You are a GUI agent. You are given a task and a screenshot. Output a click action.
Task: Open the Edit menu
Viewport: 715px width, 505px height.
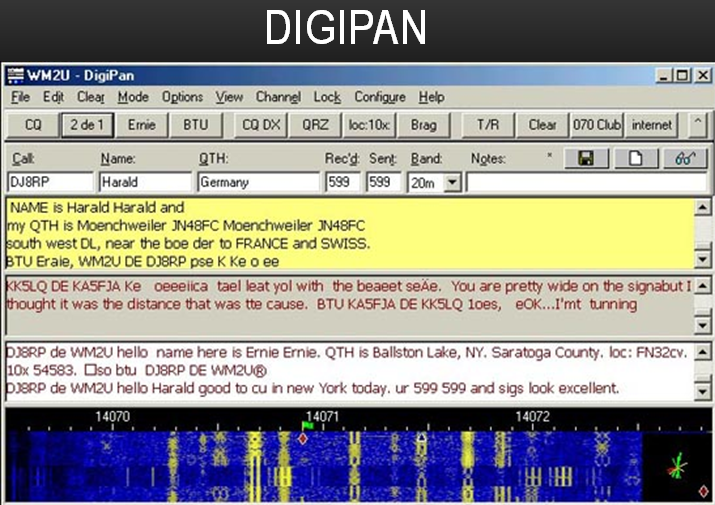53,97
